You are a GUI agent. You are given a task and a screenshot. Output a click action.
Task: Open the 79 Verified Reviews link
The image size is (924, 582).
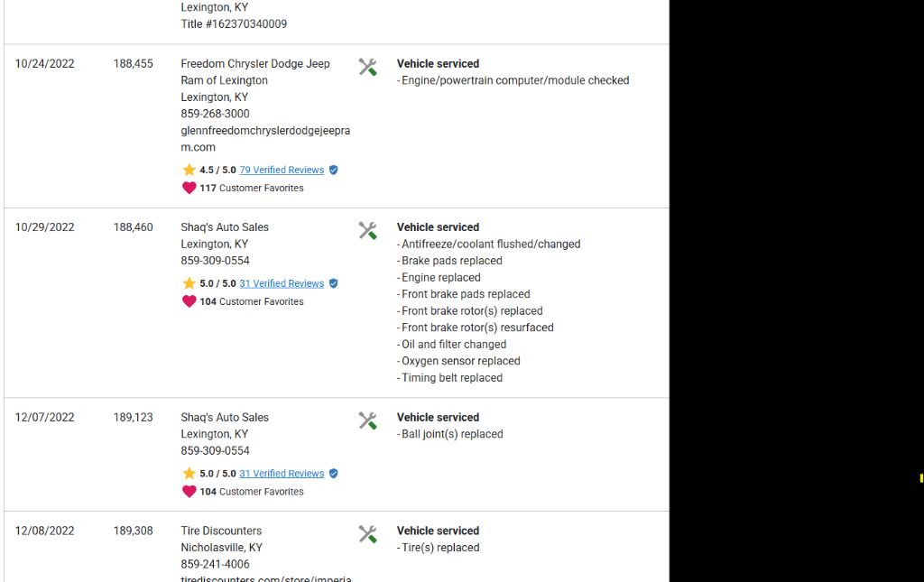tap(282, 170)
